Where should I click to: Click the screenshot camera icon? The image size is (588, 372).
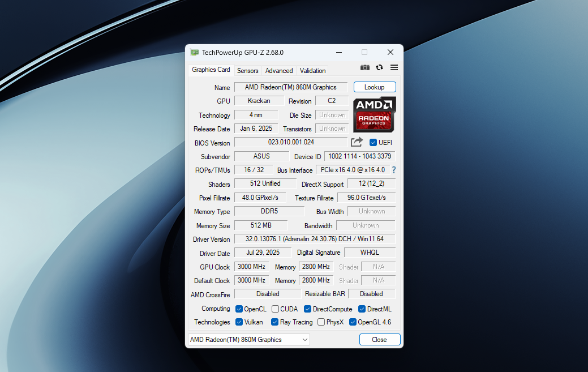coord(365,67)
